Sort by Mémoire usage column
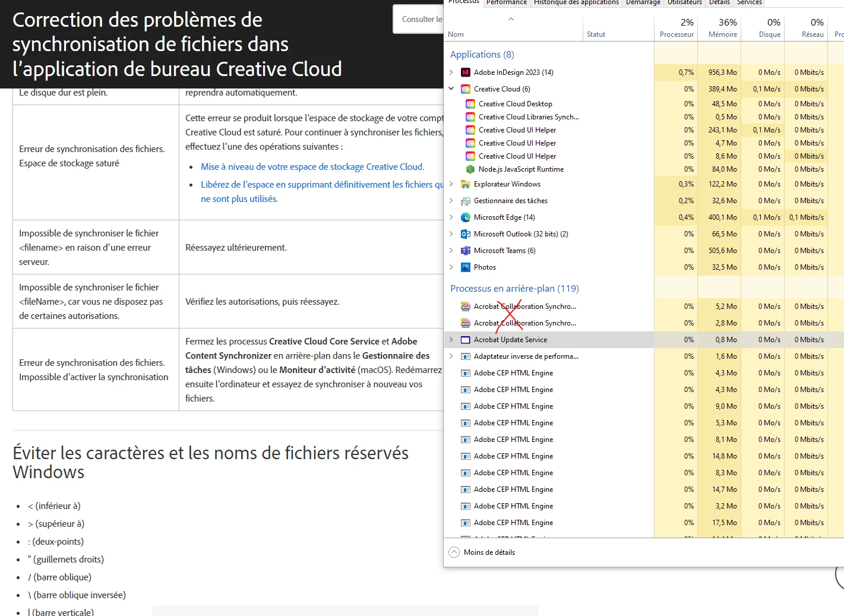The width and height of the screenshot is (844, 616). tap(719, 28)
